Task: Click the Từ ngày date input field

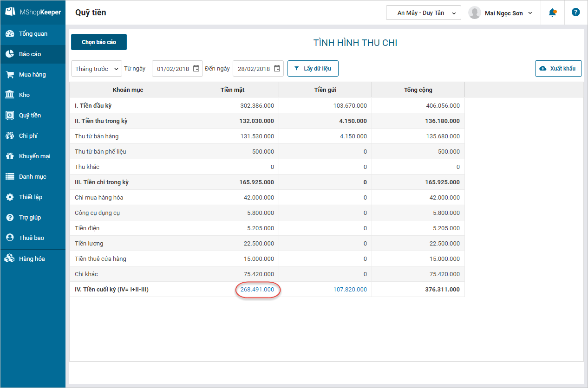Action: click(x=173, y=69)
